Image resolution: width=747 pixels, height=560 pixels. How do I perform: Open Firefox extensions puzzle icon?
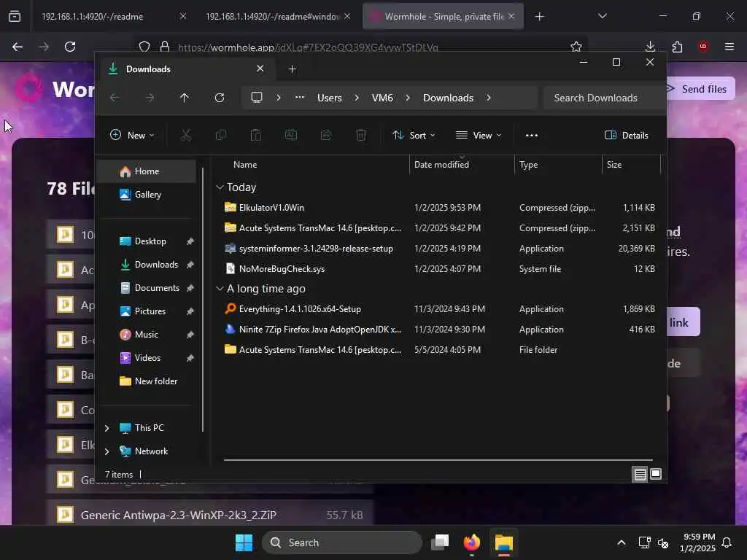click(x=677, y=47)
